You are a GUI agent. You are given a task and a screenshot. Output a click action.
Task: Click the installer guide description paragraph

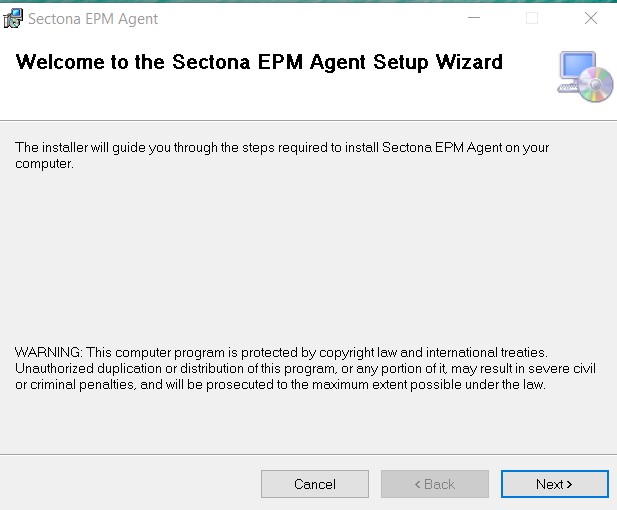(282, 155)
